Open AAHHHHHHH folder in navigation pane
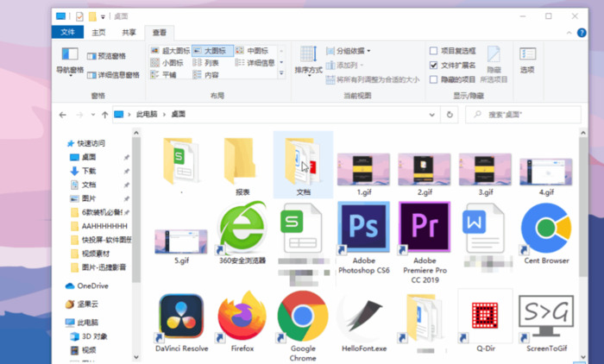 [99, 226]
